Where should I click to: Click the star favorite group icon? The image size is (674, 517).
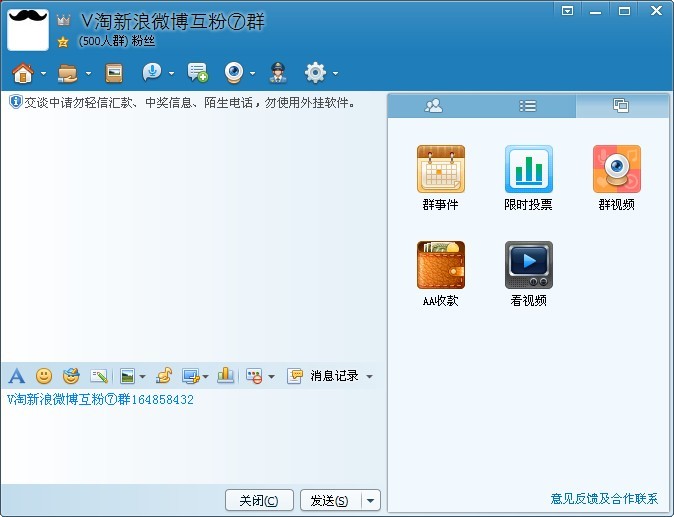coord(63,42)
